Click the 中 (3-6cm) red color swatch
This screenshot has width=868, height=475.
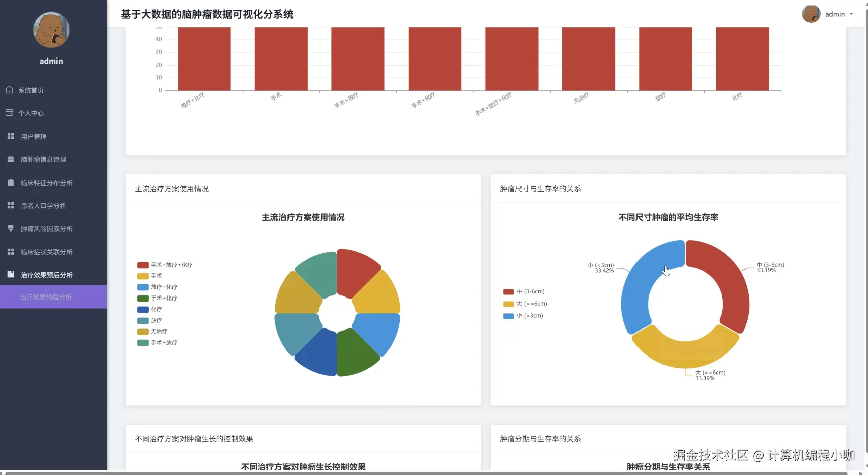(x=508, y=291)
